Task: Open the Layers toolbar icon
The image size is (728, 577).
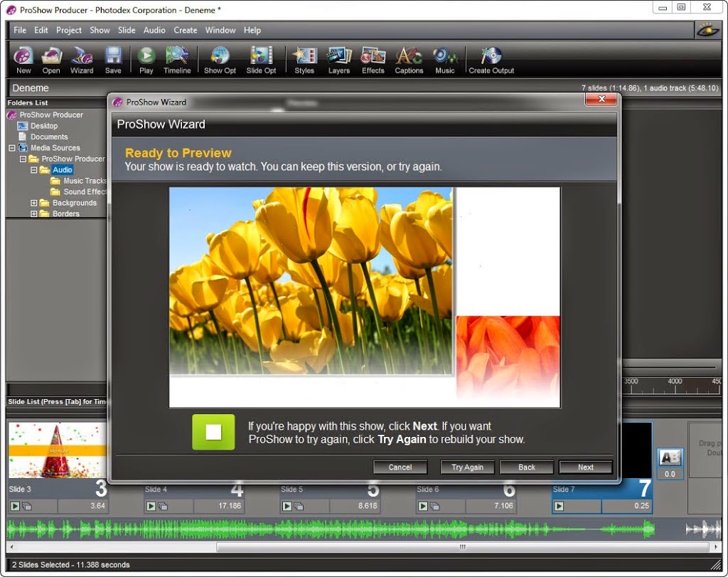Action: 339,60
